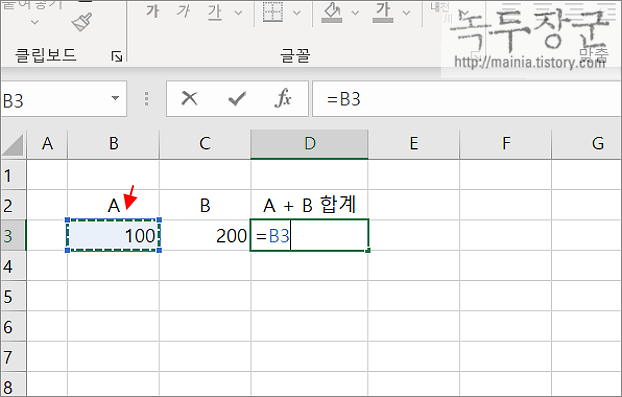The height and width of the screenshot is (397, 622).
Task: Apply cell borders icon
Action: point(273,12)
